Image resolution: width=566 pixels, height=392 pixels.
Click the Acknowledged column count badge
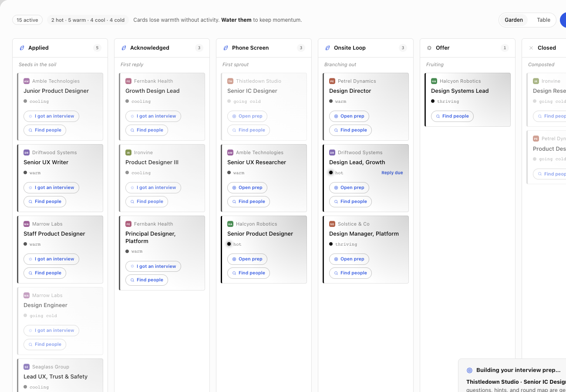[199, 48]
